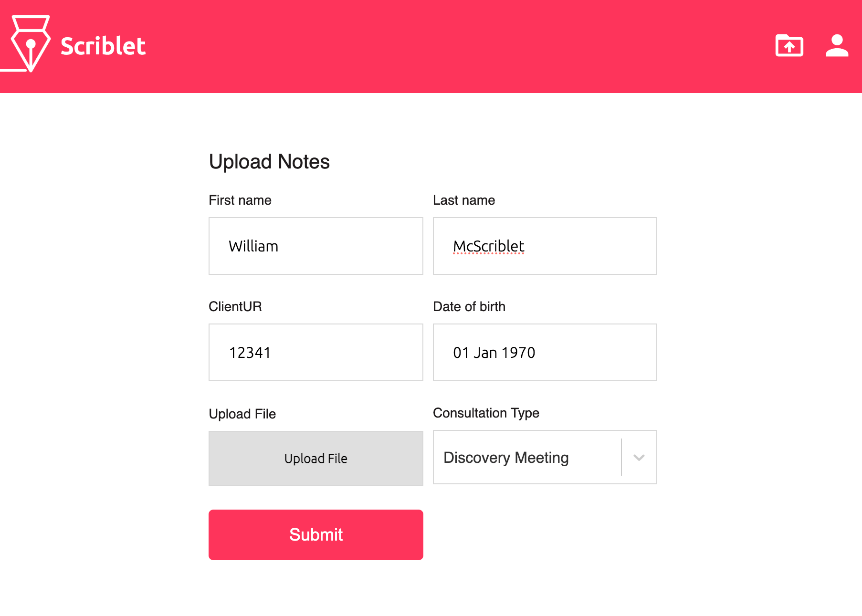Expand the Consultation Type chevron arrow
Viewport: 862px width, 616px height.
[x=639, y=457]
